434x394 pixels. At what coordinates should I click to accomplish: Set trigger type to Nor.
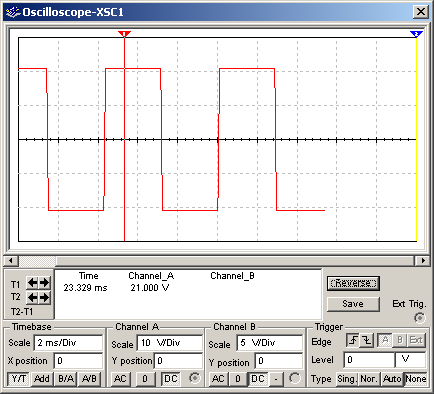pos(369,379)
